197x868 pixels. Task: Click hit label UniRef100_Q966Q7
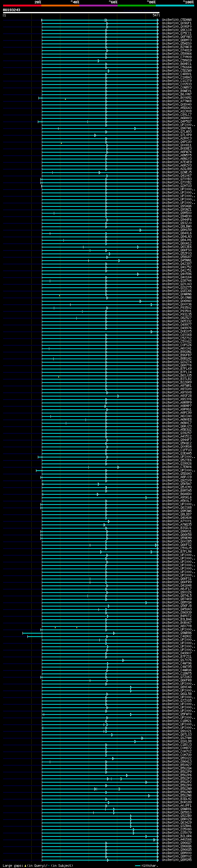pyautogui.click(x=177, y=843)
